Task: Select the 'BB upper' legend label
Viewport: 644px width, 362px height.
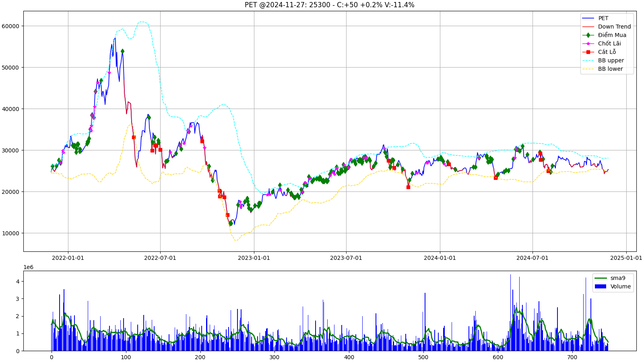Action: coord(611,60)
